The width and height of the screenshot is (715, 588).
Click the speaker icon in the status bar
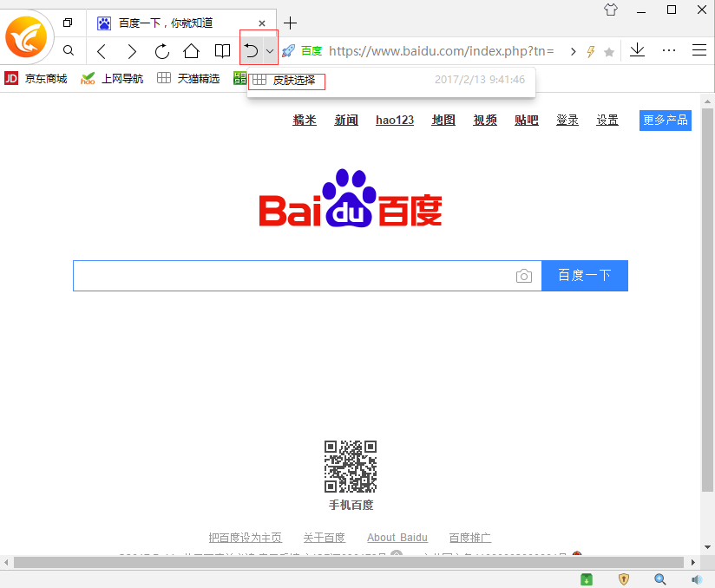[x=695, y=578]
